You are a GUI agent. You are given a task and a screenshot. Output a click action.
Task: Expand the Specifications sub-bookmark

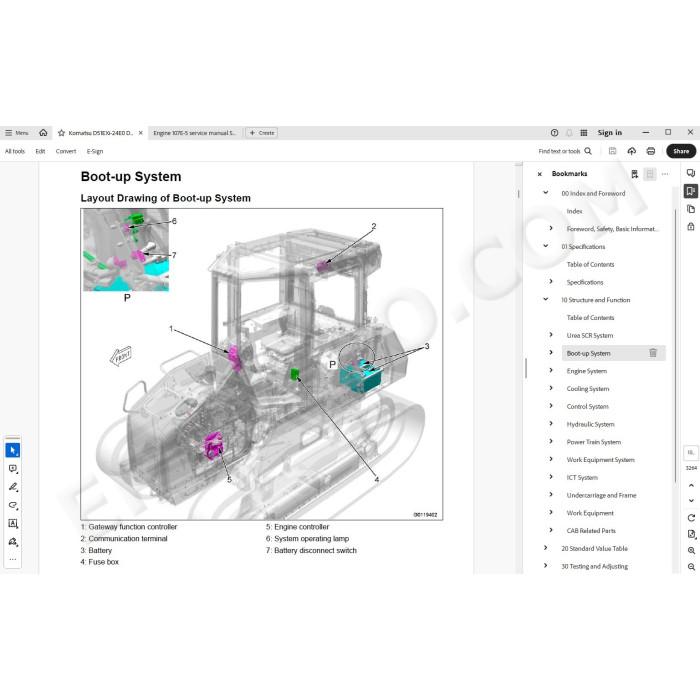(x=551, y=282)
